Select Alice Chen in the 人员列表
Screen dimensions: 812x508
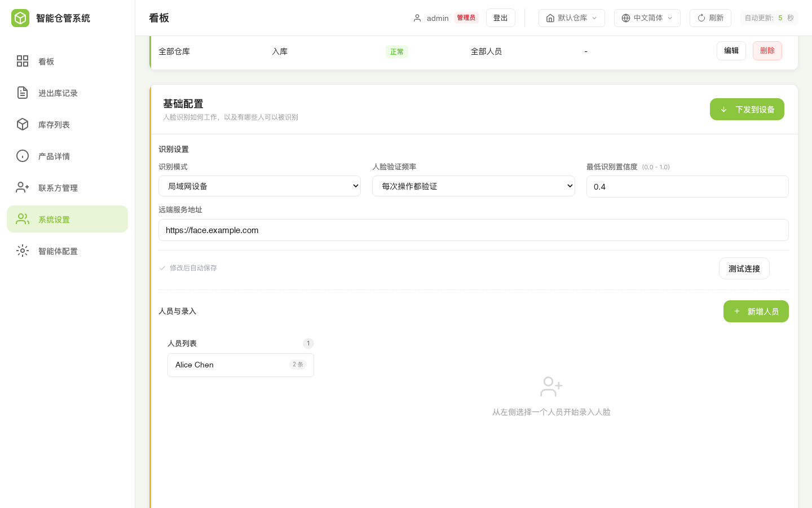pos(241,365)
